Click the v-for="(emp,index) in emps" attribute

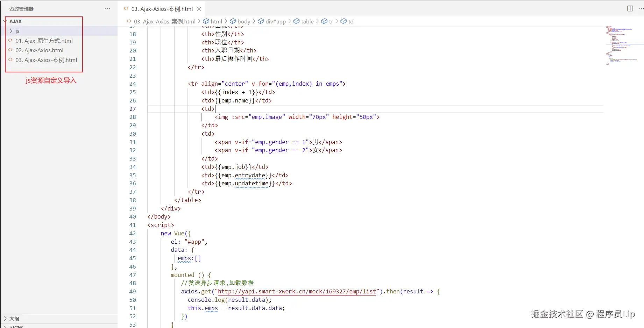297,84
